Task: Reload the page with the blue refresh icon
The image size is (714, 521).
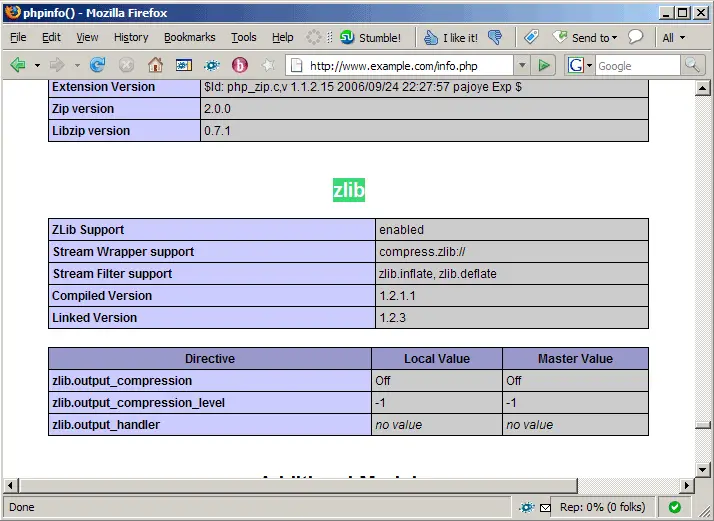Action: pyautogui.click(x=97, y=65)
